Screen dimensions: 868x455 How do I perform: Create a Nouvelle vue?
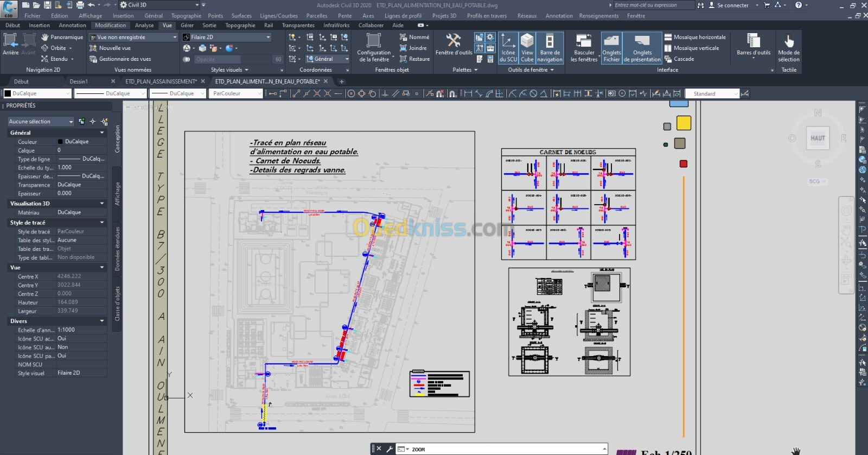click(110, 48)
